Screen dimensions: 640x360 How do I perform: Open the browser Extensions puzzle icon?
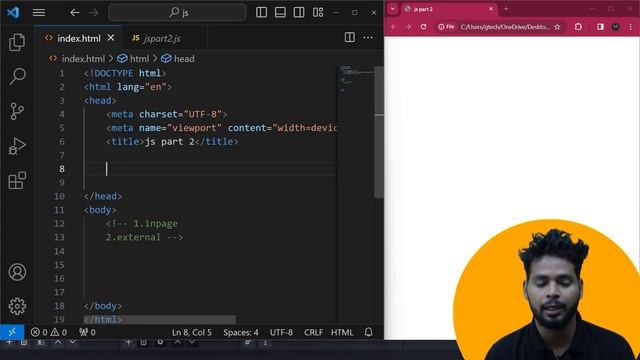point(578,27)
